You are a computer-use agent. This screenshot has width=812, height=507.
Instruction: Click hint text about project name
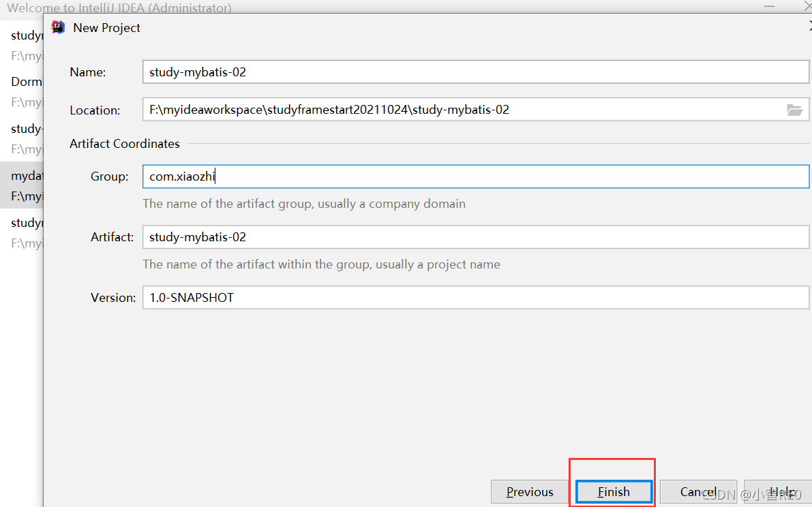[322, 264]
